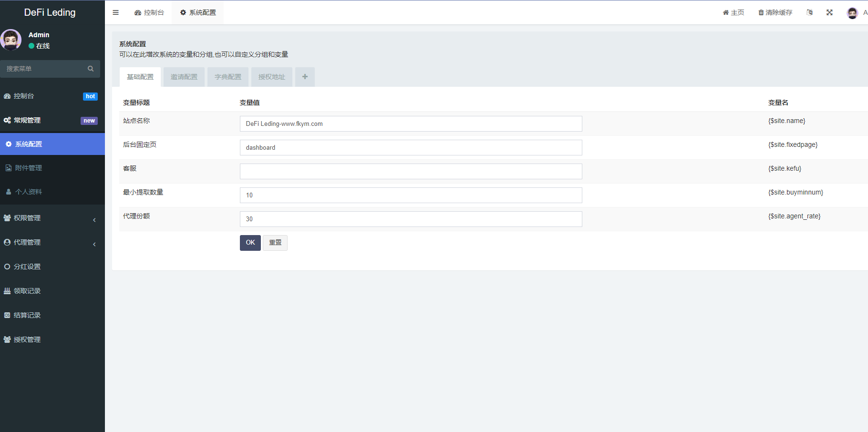Viewport: 868px width, 432px height.
Task: Click into the 客服 value field
Action: (411, 171)
